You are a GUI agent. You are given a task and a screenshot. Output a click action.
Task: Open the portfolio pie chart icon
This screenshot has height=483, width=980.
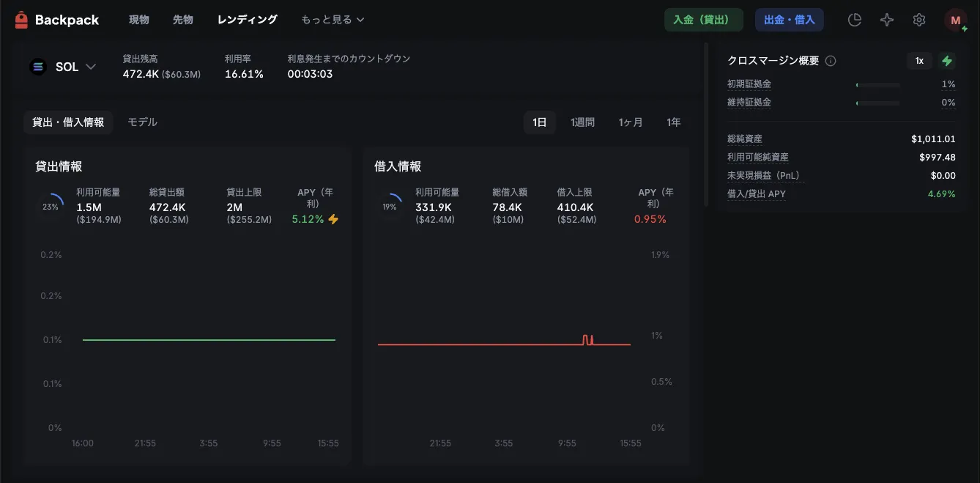click(854, 20)
